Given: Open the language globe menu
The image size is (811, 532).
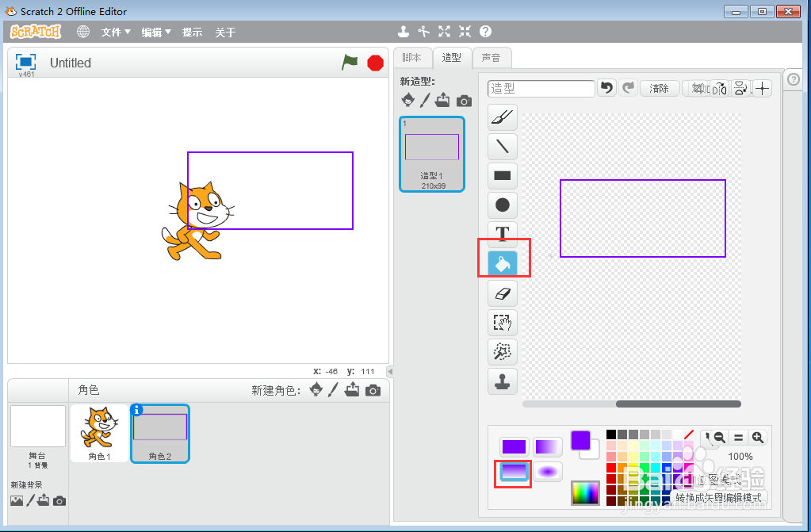Looking at the screenshot, I should point(82,32).
